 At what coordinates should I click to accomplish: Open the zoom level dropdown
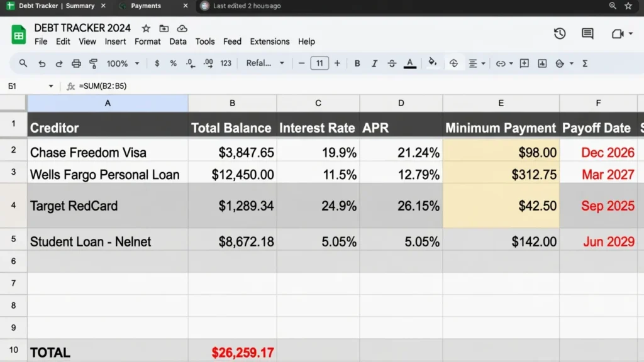[x=123, y=63]
